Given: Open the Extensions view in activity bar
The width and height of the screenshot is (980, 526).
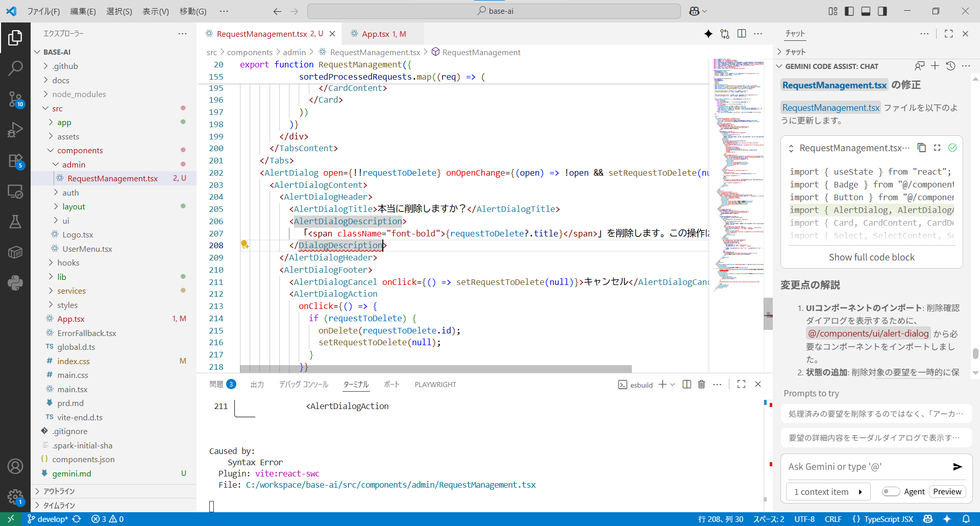Looking at the screenshot, I should (x=15, y=161).
